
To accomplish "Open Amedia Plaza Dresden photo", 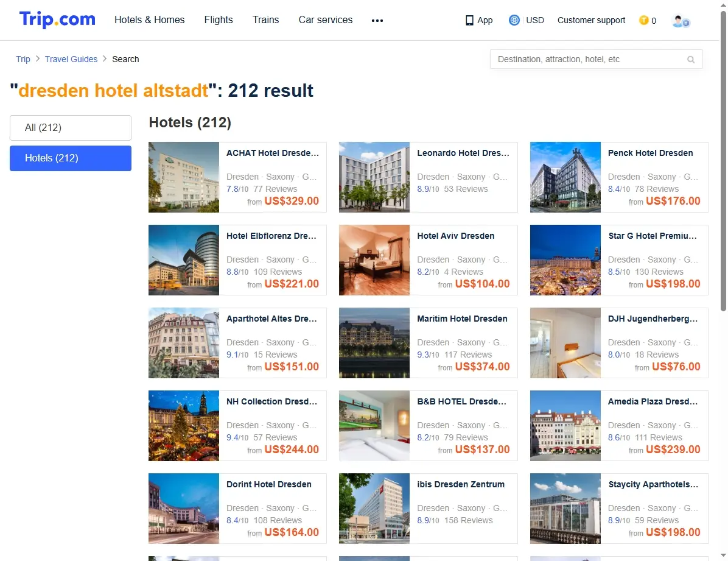I will click(565, 425).
